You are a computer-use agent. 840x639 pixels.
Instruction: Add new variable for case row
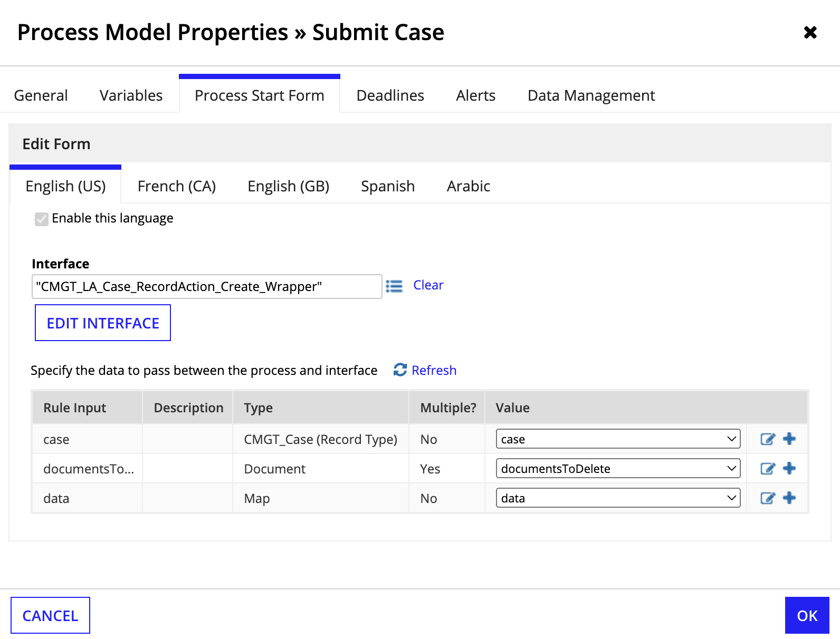tap(789, 439)
